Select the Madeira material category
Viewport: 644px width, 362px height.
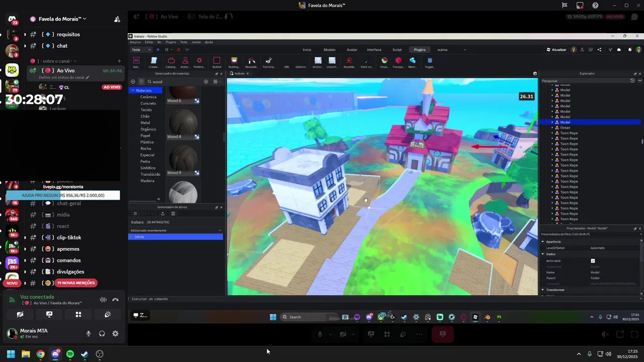click(x=147, y=180)
